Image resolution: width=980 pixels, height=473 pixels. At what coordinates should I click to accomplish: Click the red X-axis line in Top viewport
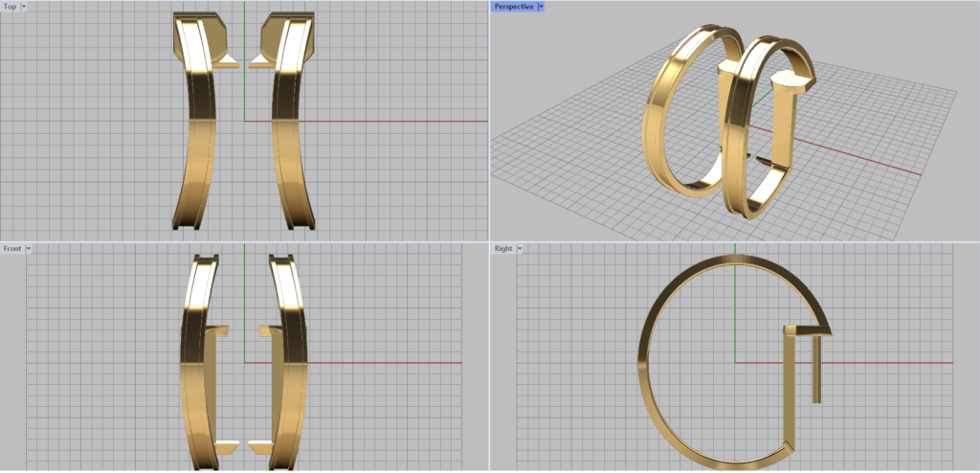pyautogui.click(x=402, y=121)
